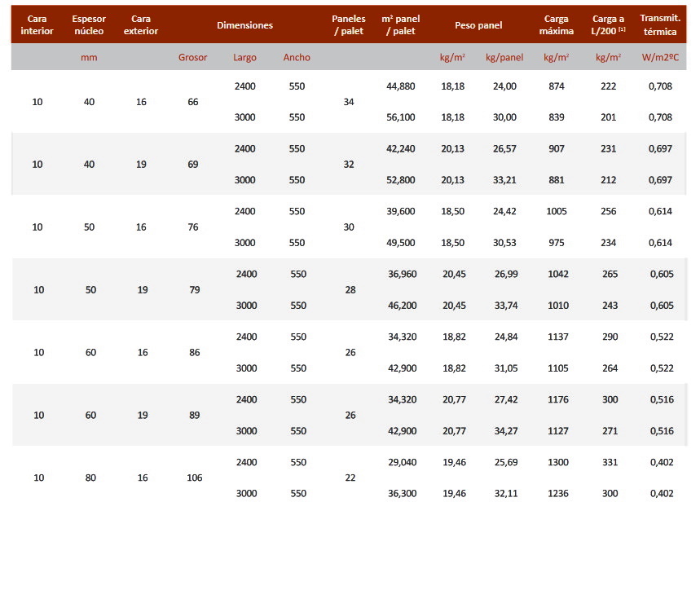The width and height of the screenshot is (700, 599).
Task: Select the Carga a L/200 header
Action: point(609,24)
